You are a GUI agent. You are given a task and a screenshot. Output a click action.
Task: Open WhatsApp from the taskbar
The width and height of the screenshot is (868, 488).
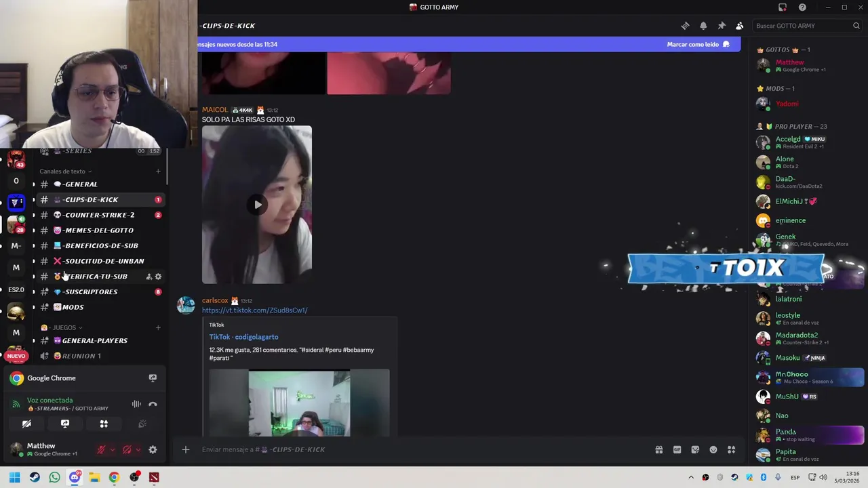click(54, 477)
